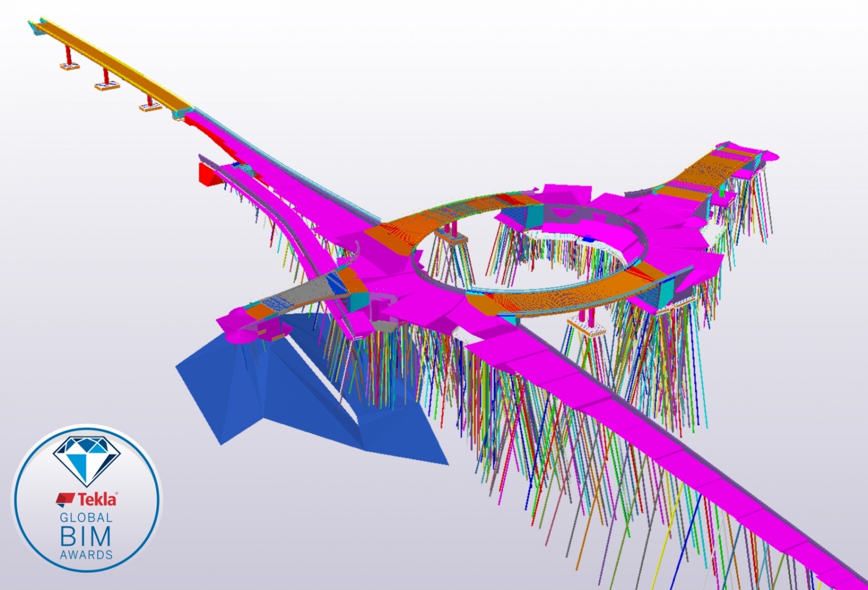Click the "GLOBAL" text in the award badge

[x=87, y=518]
